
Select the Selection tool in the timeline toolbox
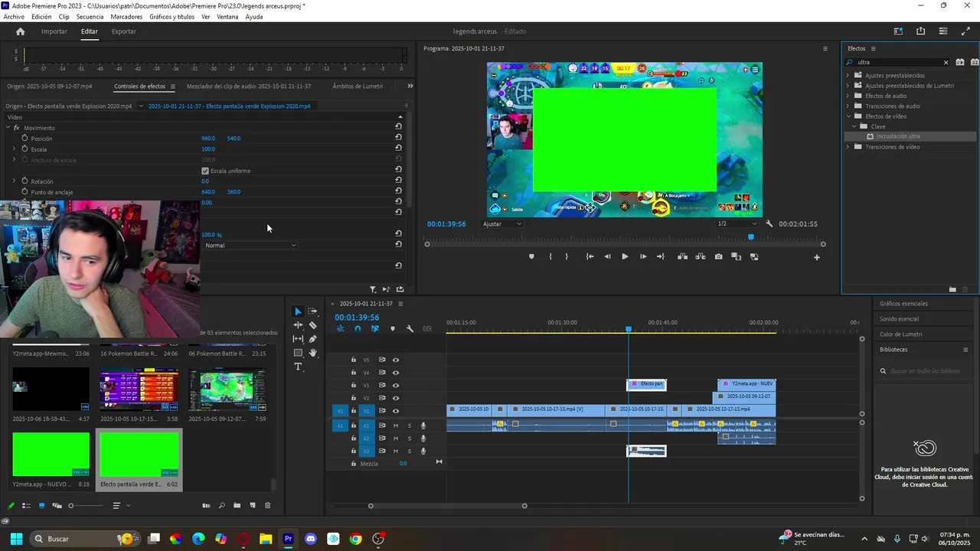pos(298,311)
